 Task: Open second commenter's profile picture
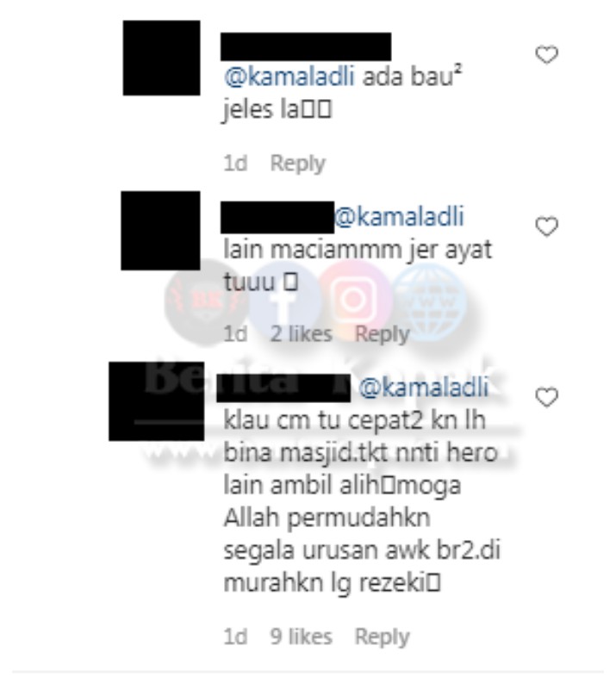tap(160, 230)
